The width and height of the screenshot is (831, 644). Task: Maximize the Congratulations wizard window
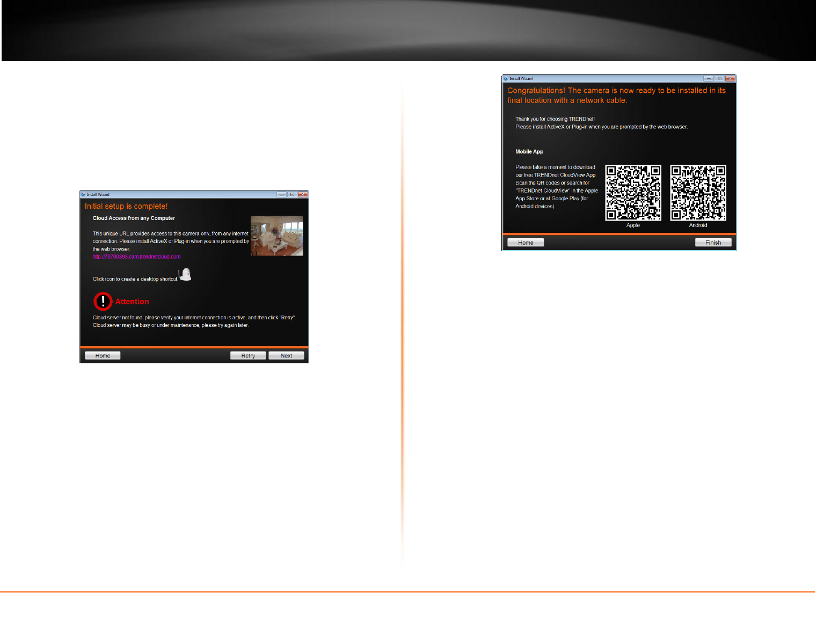tap(719, 78)
